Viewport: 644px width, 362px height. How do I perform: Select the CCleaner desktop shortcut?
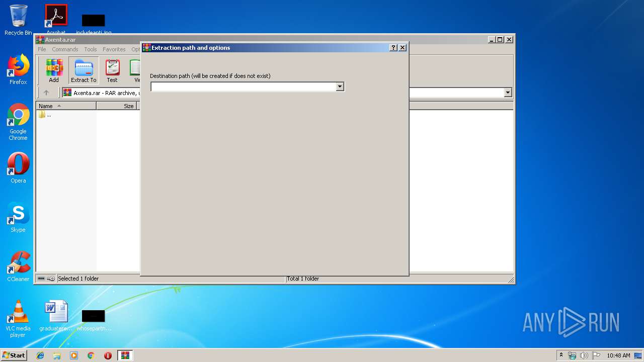point(18,266)
